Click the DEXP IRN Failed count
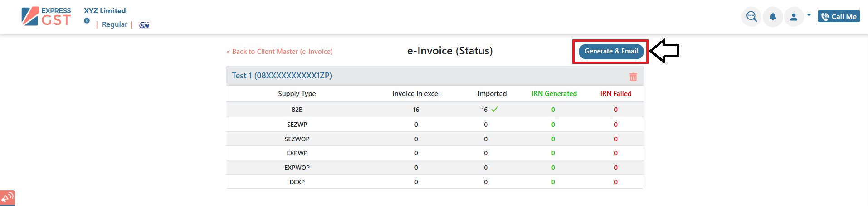 point(616,182)
